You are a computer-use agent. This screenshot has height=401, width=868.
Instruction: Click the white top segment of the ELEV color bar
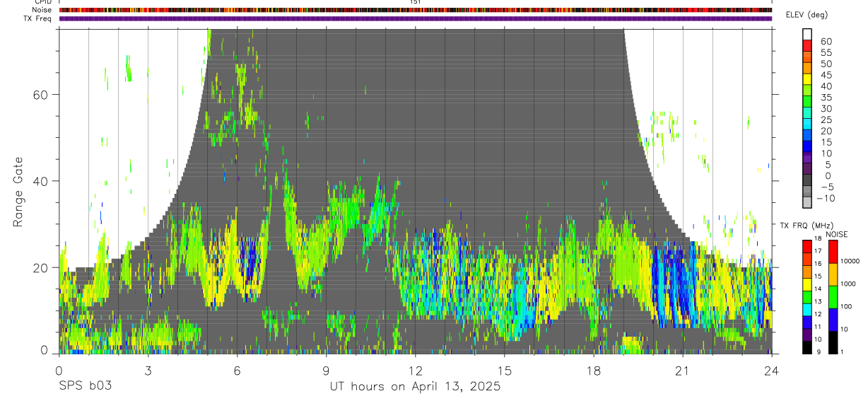(x=807, y=34)
